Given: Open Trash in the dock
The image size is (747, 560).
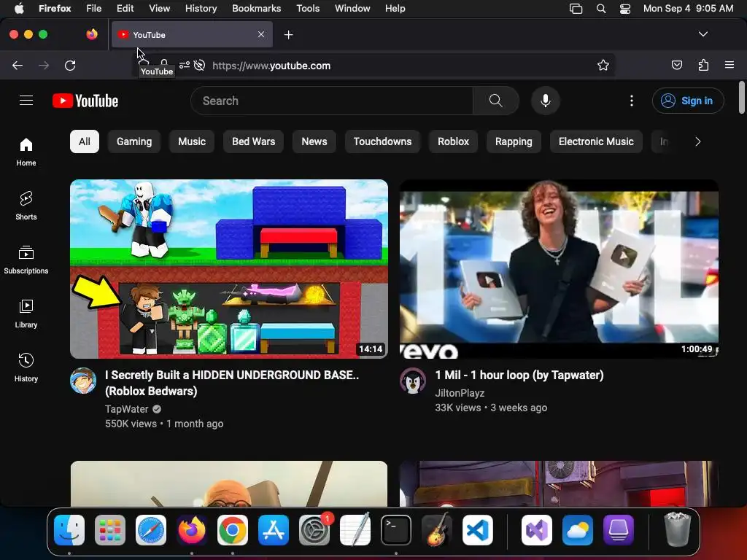Looking at the screenshot, I should [x=677, y=529].
